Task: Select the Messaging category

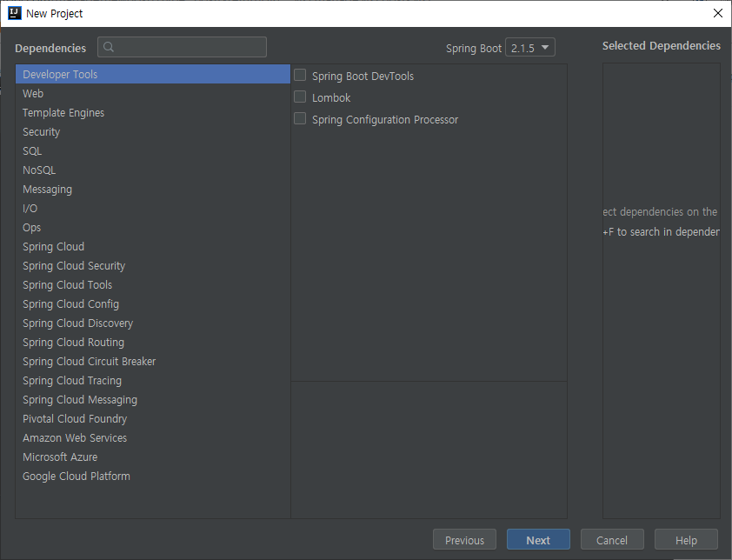Action: coord(153,190)
